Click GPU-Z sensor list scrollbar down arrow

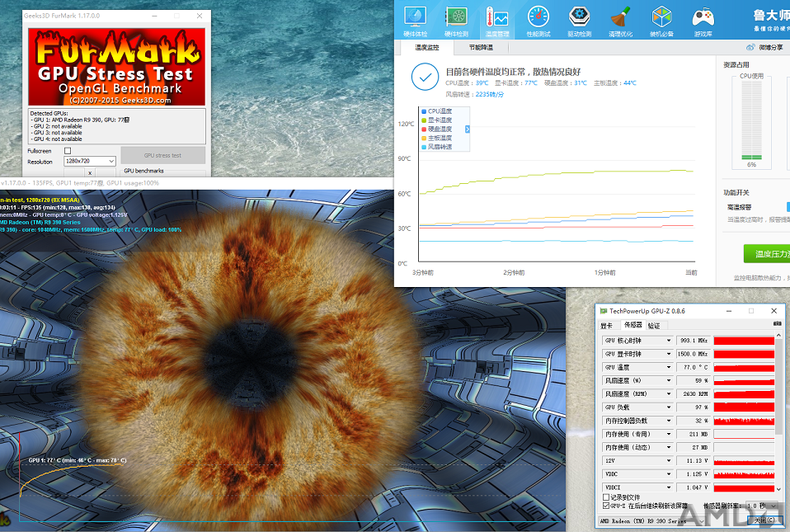pos(778,489)
